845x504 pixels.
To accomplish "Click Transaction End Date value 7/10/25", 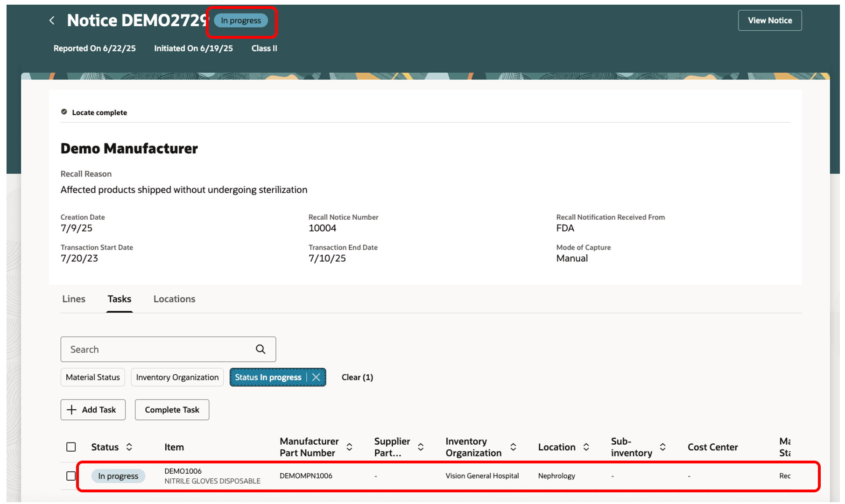I will (327, 259).
